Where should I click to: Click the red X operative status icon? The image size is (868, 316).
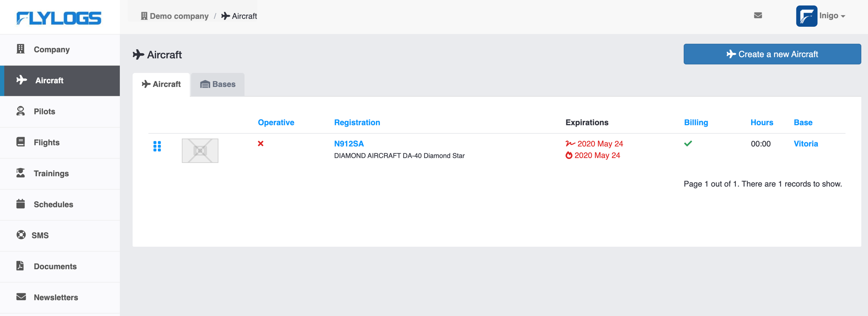point(260,143)
